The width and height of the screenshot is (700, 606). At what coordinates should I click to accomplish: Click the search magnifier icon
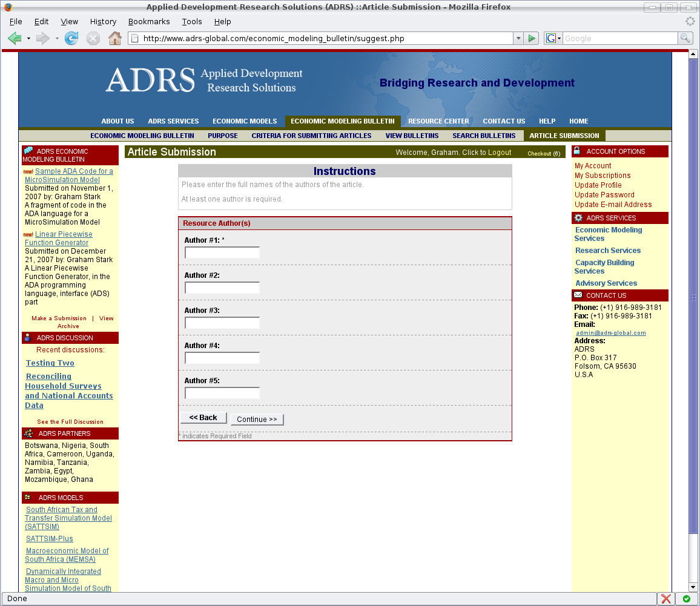point(685,39)
